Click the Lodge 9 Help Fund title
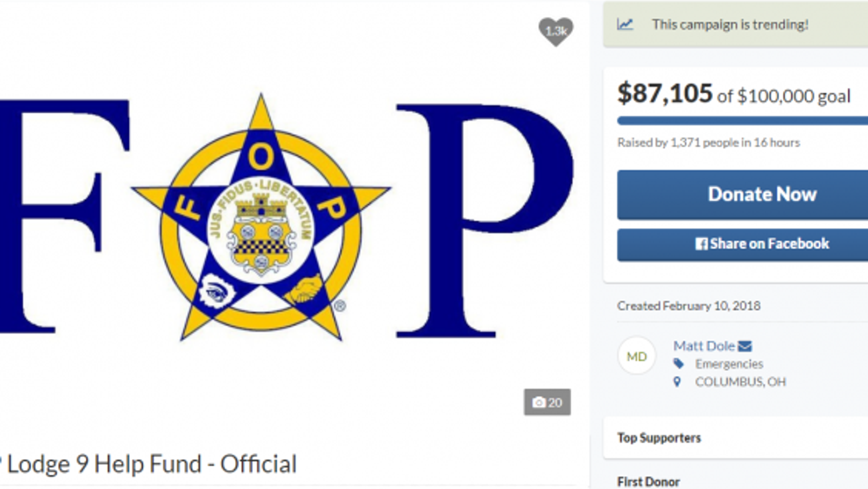Screen dimensions: 868x489 (148, 464)
